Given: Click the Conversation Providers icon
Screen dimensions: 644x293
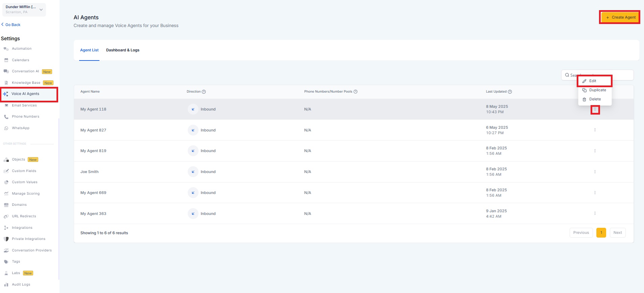Looking at the screenshot, I should pos(6,250).
